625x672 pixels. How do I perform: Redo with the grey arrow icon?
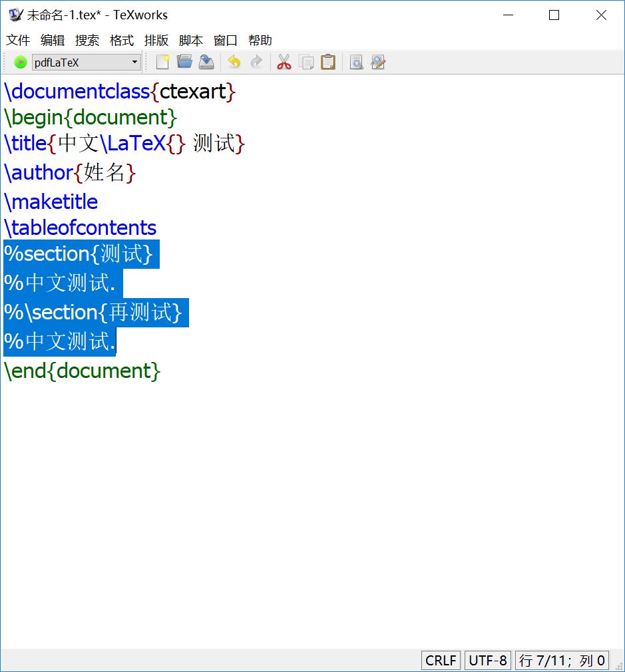(x=256, y=63)
